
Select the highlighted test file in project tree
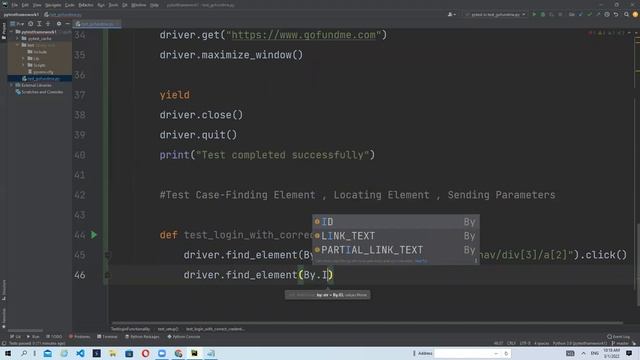[x=40, y=78]
